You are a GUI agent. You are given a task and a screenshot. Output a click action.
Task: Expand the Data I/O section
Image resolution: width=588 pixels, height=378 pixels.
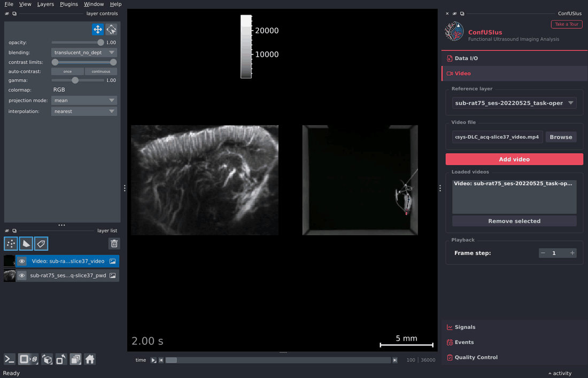point(514,58)
